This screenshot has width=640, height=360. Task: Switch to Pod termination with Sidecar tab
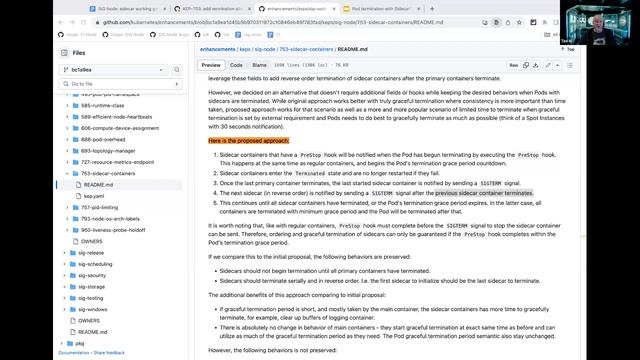(x=380, y=9)
